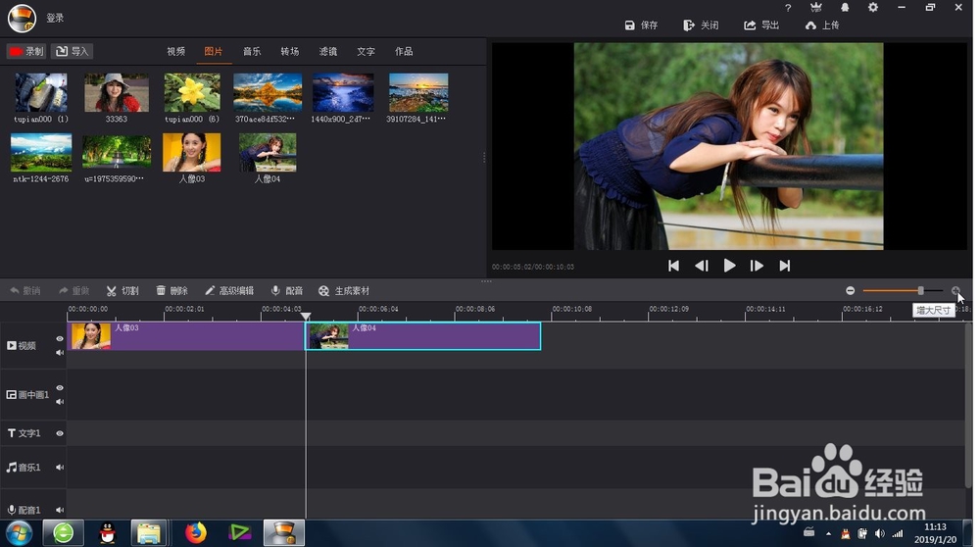Select the 人像04 library thumbnail

268,153
